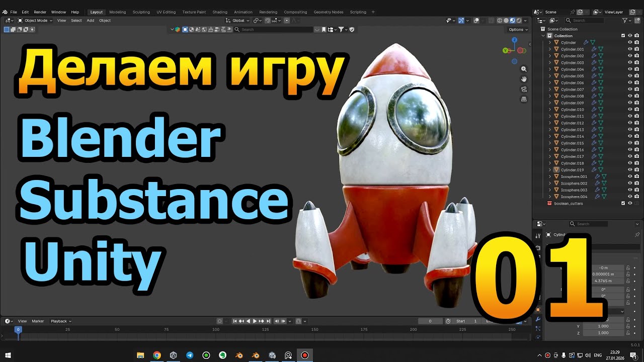Open the Options dropdown in viewport
This screenshot has width=644, height=362.
(x=518, y=29)
